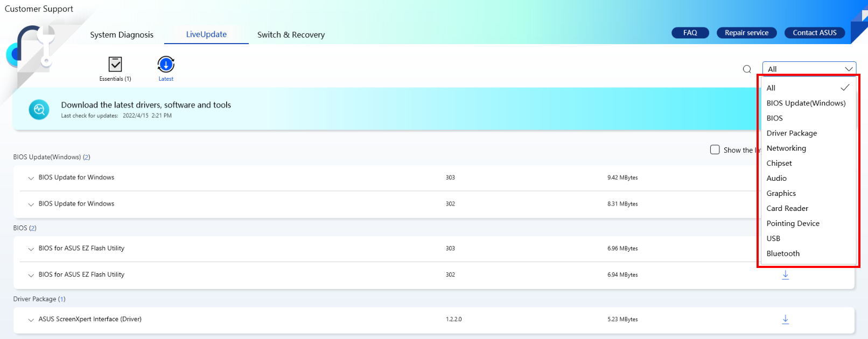Pick Pointing Device from the filter list
Viewport: 868px width, 339px height.
[x=808, y=223]
